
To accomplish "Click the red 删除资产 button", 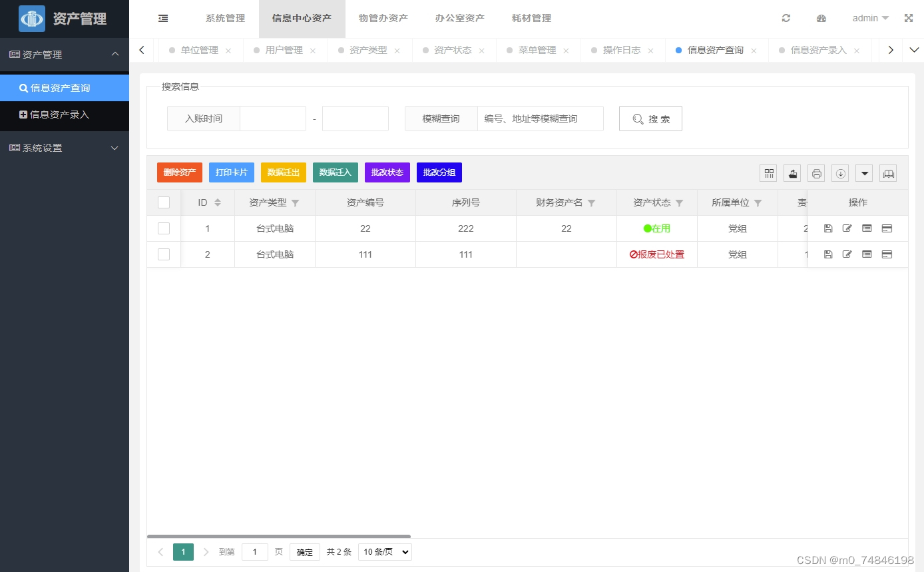I will click(180, 172).
